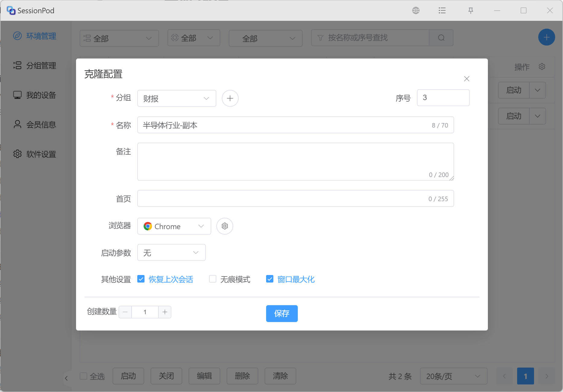Tick the 全选 checkbox

[x=84, y=376]
